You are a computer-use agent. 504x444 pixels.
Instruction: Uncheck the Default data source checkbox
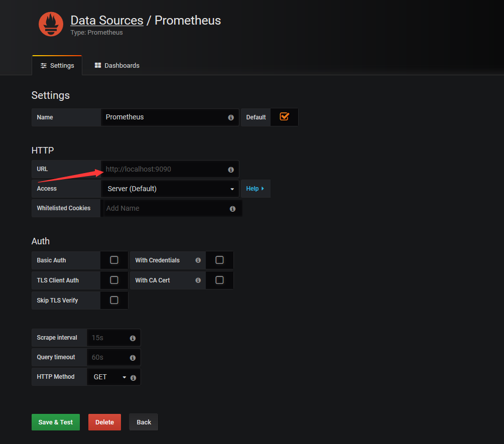point(284,116)
